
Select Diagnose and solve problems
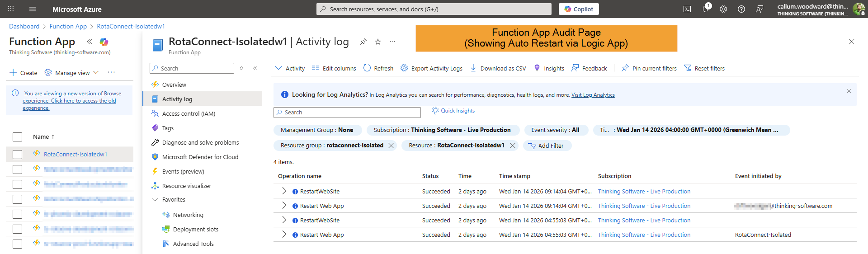[200, 142]
